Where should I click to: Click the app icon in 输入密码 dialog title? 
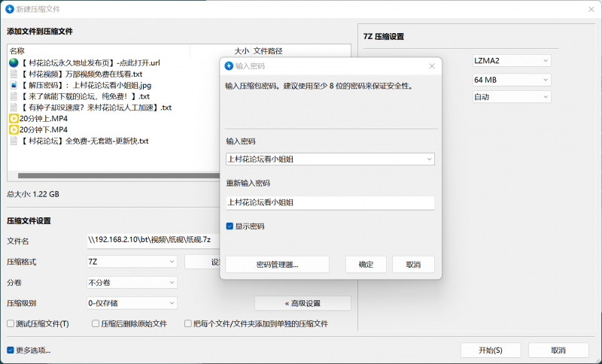click(230, 66)
